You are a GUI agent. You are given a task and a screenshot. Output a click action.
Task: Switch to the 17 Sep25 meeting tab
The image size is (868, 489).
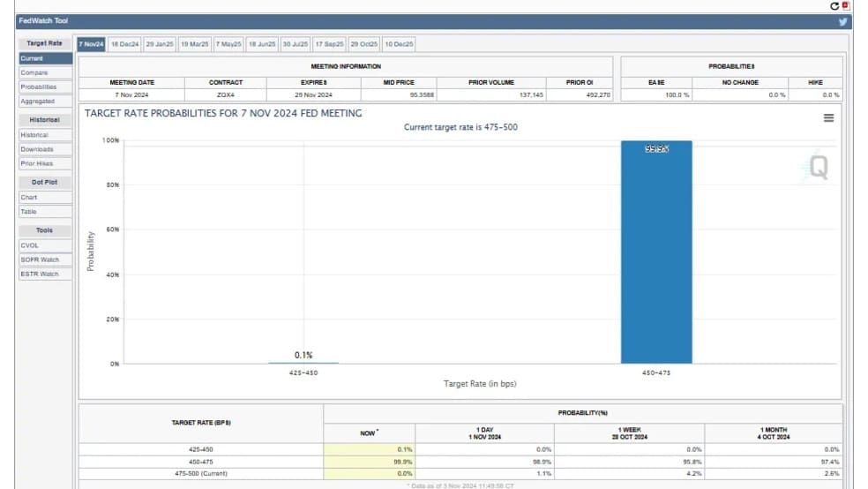329,44
